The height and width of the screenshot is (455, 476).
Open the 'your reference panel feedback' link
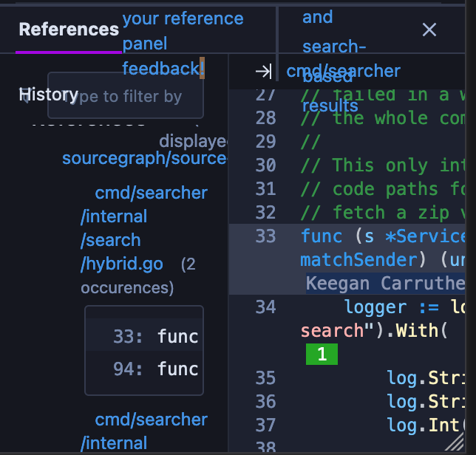pyautogui.click(x=183, y=44)
